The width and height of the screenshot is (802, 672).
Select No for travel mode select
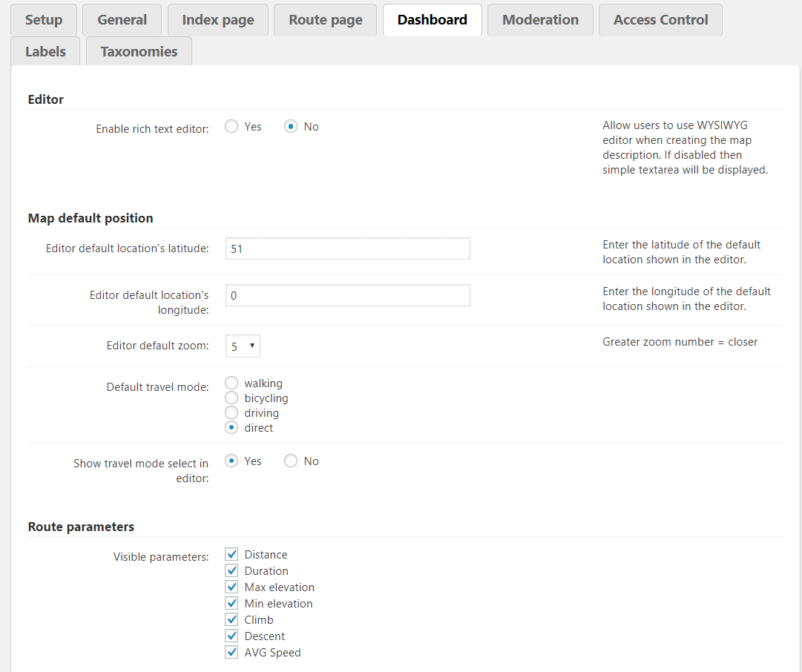pos(291,461)
